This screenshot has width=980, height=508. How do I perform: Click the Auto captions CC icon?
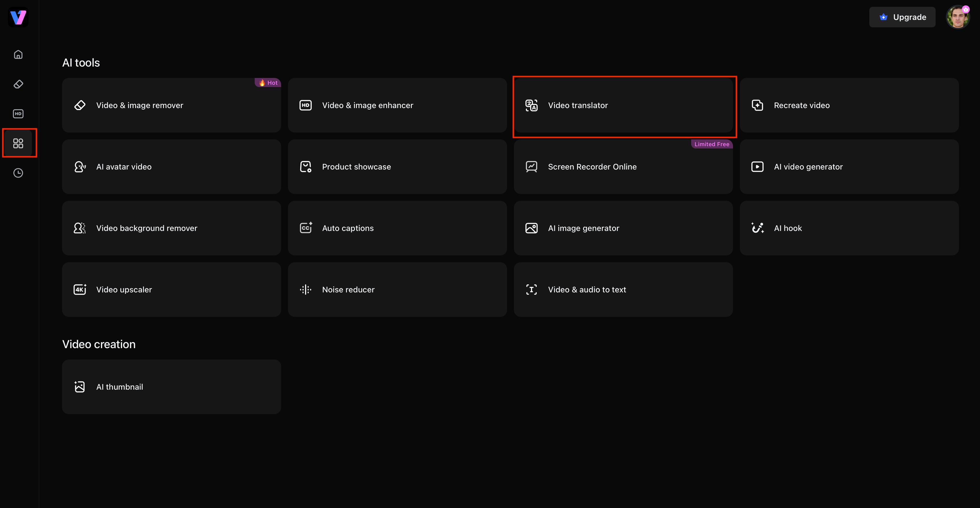306,228
